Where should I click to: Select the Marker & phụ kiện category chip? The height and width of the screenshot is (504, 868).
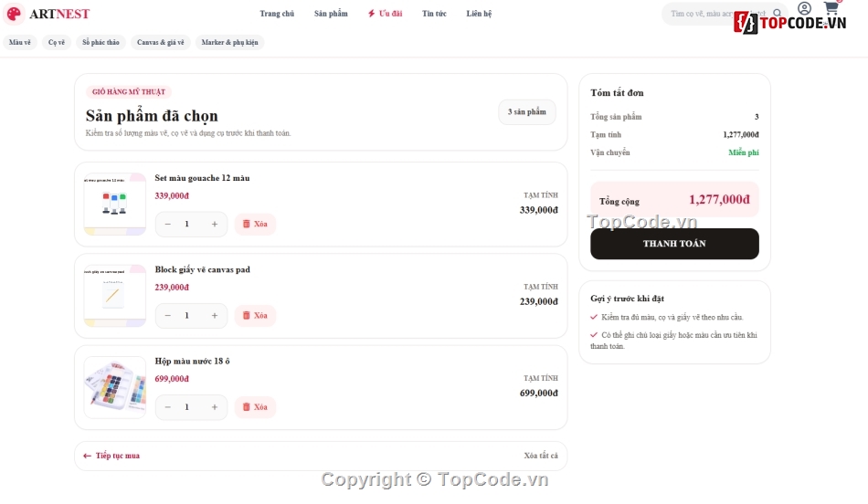click(x=229, y=43)
